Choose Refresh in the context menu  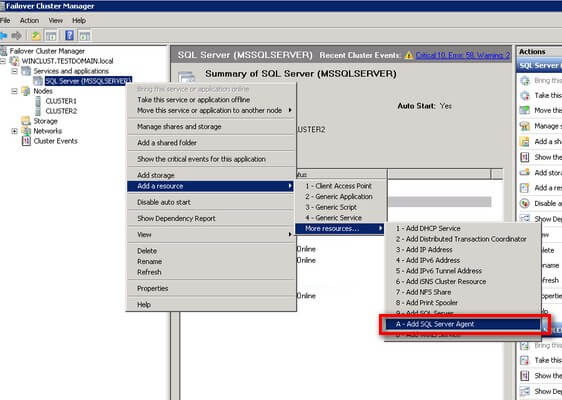pyautogui.click(x=211, y=272)
